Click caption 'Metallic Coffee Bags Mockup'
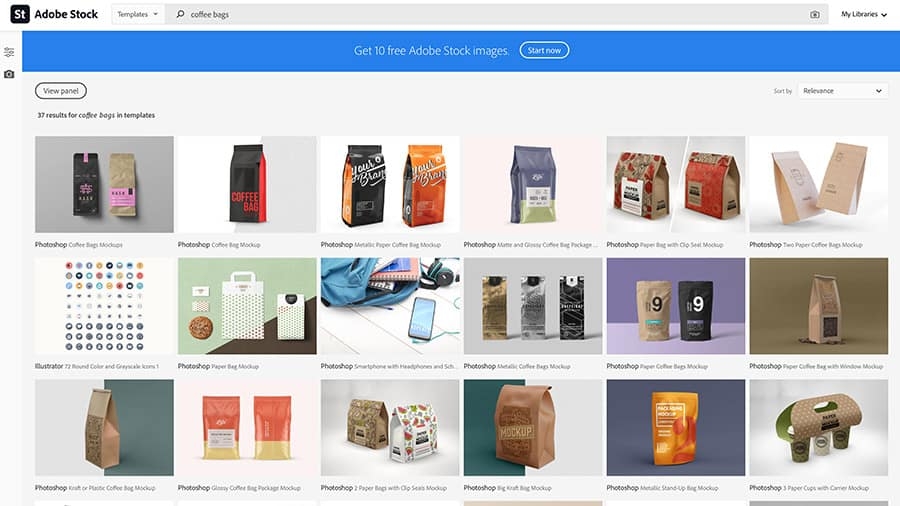 [x=534, y=366]
